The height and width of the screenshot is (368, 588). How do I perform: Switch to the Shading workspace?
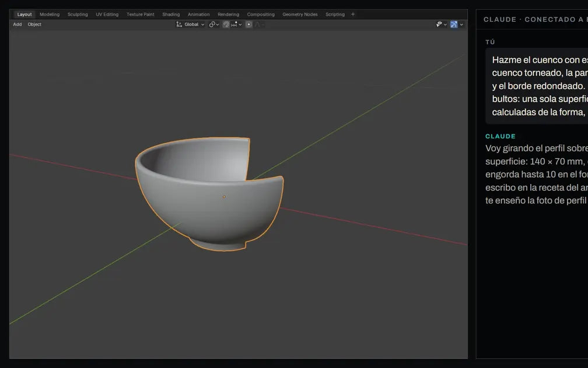pos(171,14)
